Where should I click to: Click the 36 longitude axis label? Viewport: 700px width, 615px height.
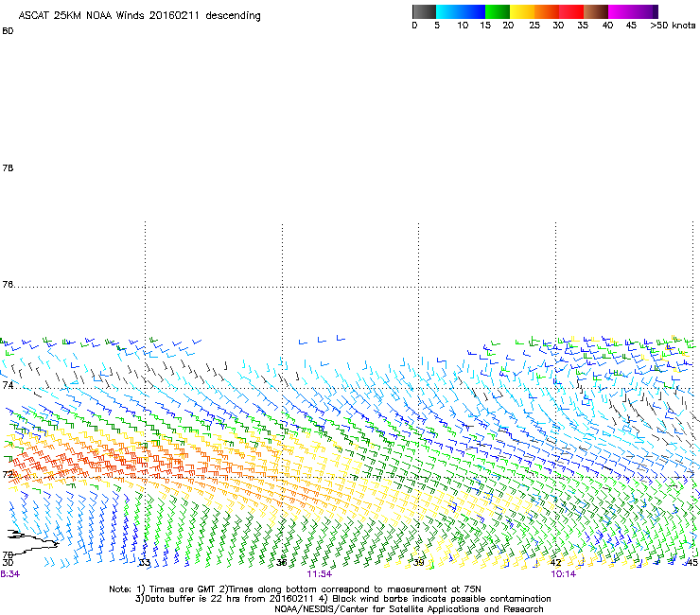click(282, 562)
